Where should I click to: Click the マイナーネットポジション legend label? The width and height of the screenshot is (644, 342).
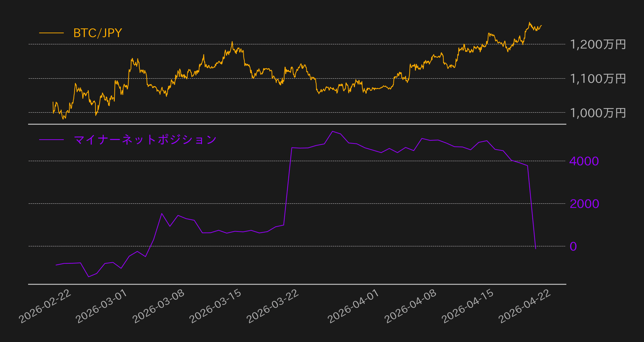145,140
